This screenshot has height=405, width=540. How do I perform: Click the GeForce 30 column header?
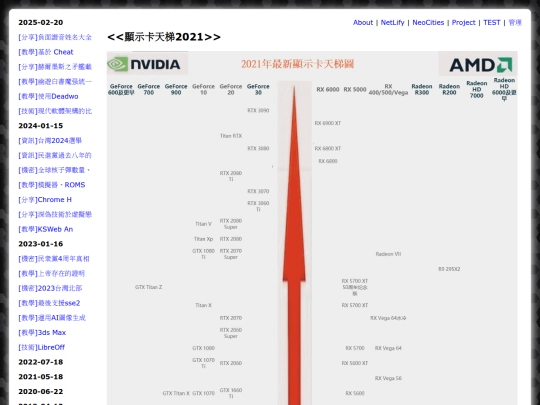pos(258,89)
